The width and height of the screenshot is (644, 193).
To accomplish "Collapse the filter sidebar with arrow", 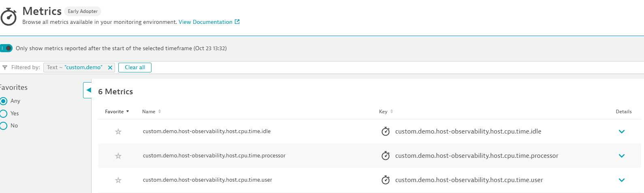I will pos(88,90).
